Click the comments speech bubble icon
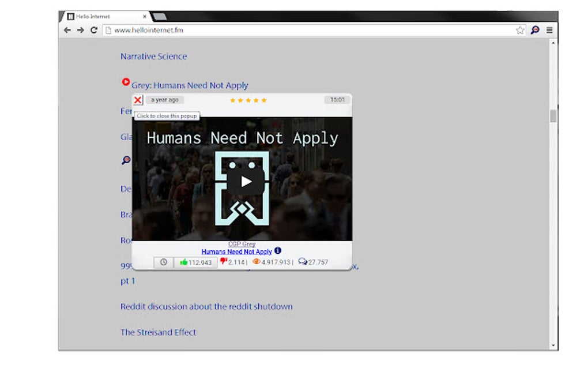588x368 pixels. pyautogui.click(x=302, y=262)
